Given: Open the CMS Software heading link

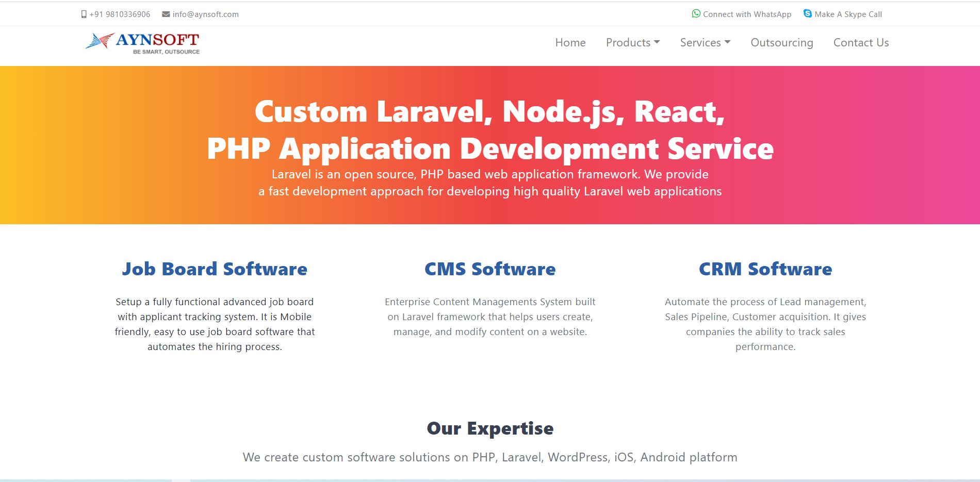Looking at the screenshot, I should (490, 269).
